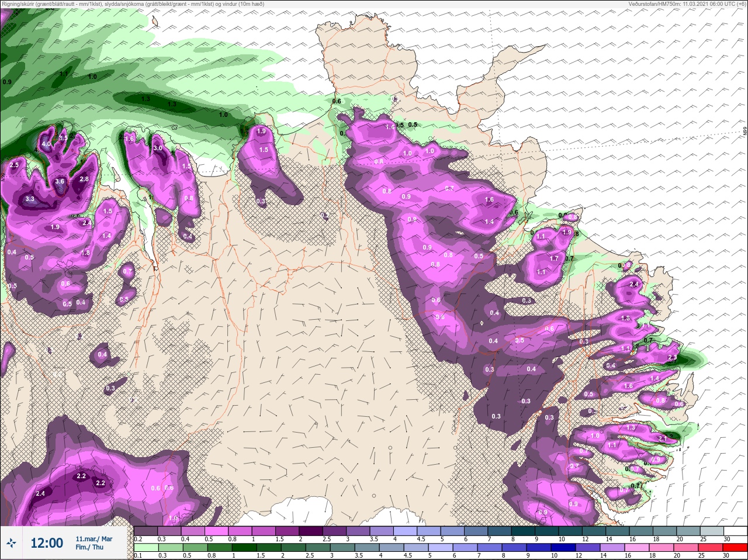Select the lightest green rain swatch between 0.1 and 0.3
This screenshot has height=560, width=748.
click(146, 548)
